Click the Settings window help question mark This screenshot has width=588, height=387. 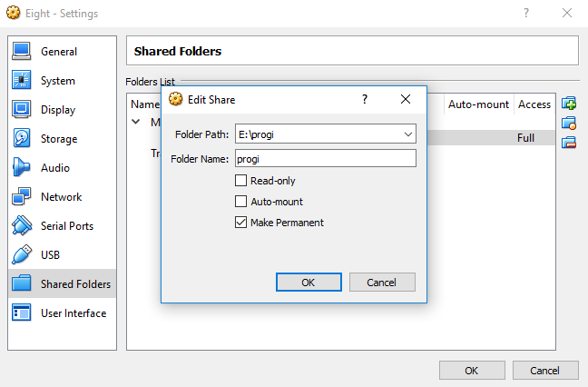[x=526, y=13]
